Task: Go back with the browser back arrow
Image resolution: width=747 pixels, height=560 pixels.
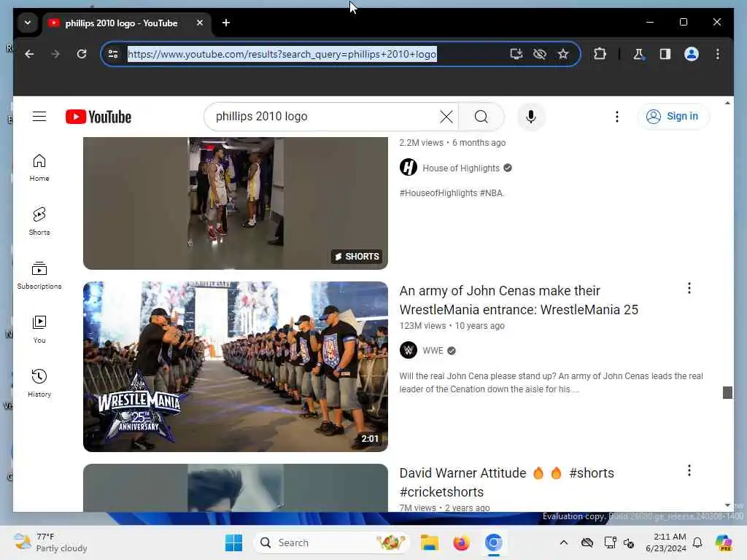Action: click(x=29, y=54)
